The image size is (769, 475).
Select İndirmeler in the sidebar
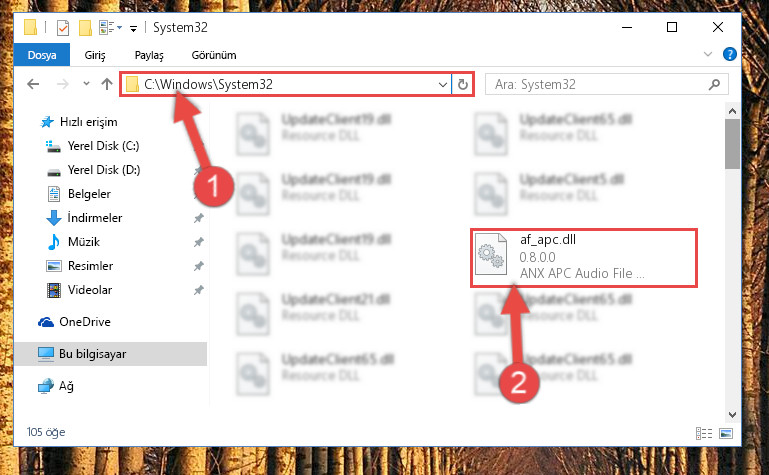[95, 218]
